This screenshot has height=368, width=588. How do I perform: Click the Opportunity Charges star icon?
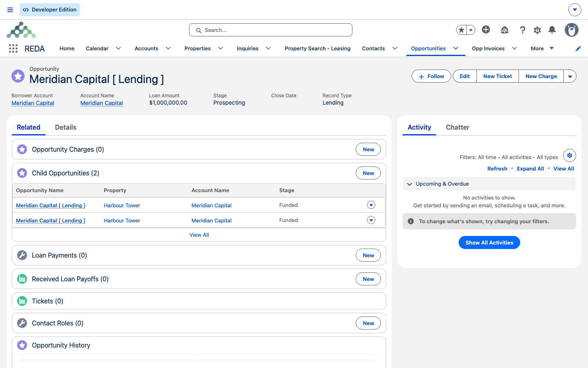[x=22, y=149]
